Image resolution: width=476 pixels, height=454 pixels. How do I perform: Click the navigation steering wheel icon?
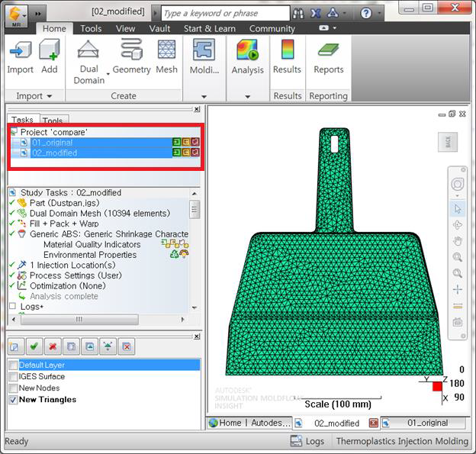point(458,184)
